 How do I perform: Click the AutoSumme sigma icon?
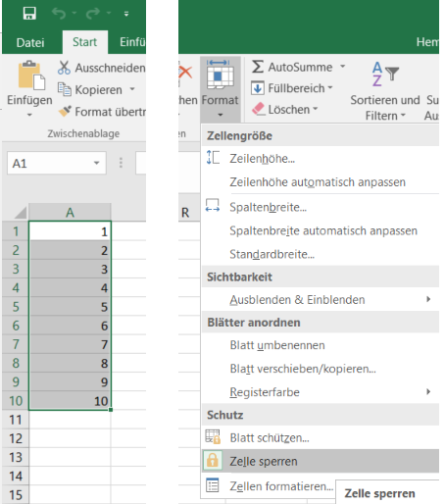click(x=258, y=67)
